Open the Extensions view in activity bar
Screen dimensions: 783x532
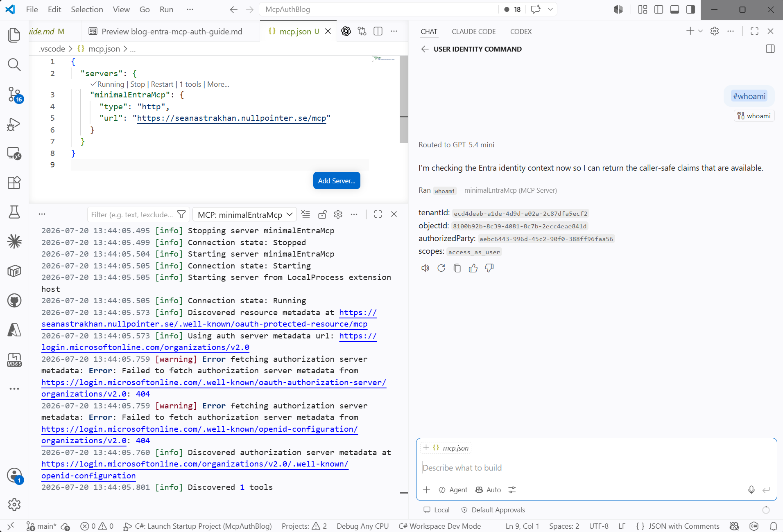[x=14, y=183]
